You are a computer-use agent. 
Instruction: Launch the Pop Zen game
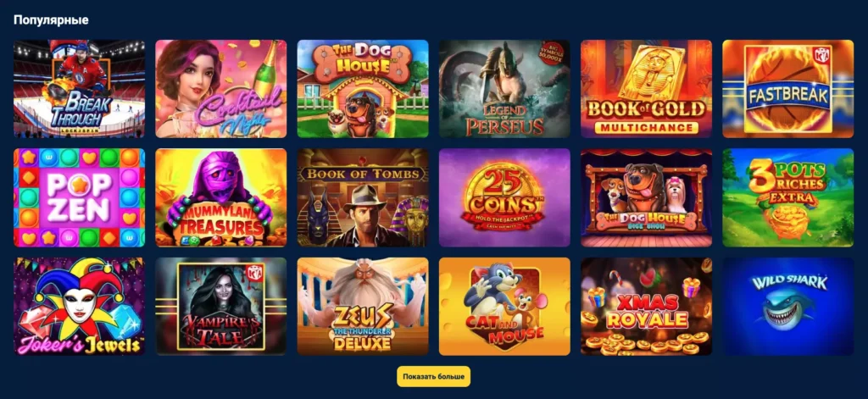79,197
